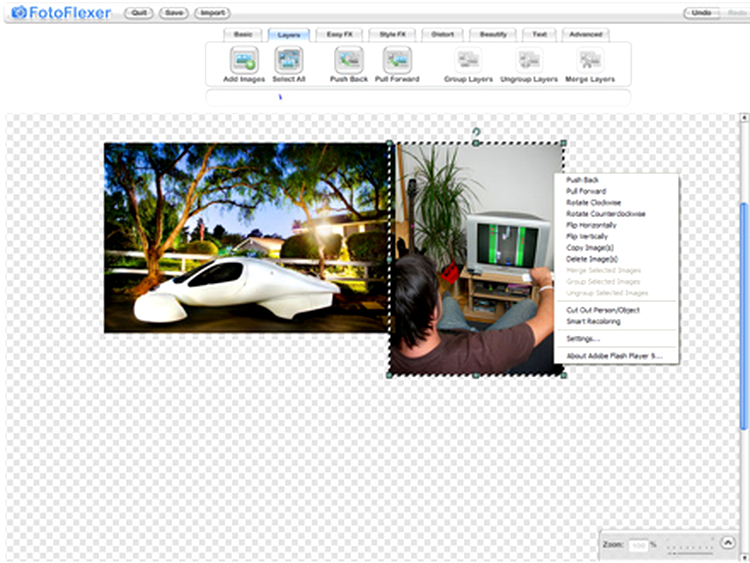Select the white car photo layer
Image resolution: width=750 pixels, height=563 pixels.
[x=245, y=238]
